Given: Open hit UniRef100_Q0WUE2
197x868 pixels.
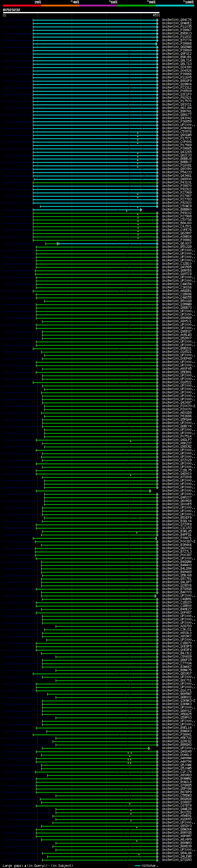Looking at the screenshot, I should (x=177, y=23).
